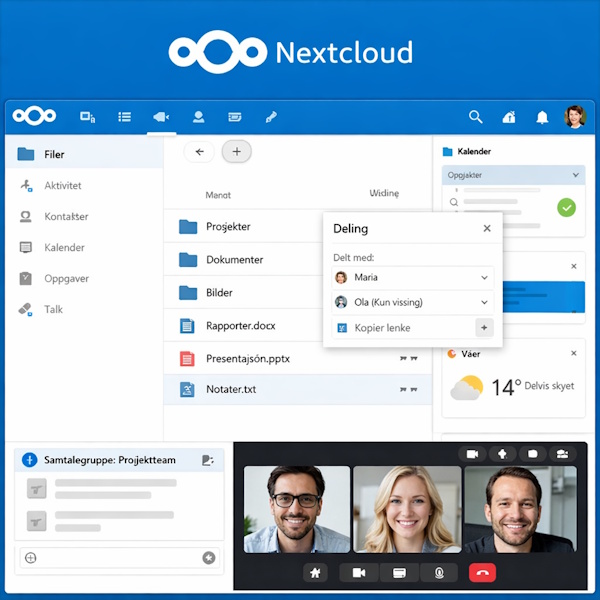The width and height of the screenshot is (600, 600).
Task: Click the Presentajsón.pptx file icon
Action: 187,359
